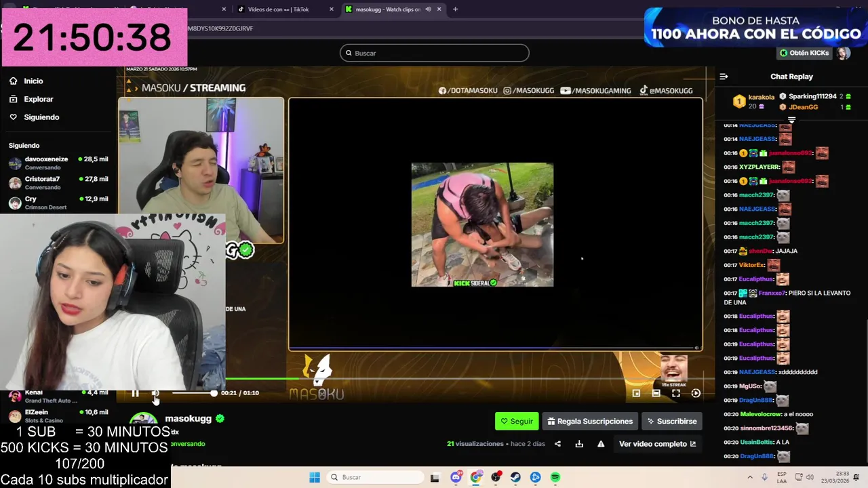The height and width of the screenshot is (488, 868).
Task: Pause the clip with the pause button
Action: [x=135, y=393]
